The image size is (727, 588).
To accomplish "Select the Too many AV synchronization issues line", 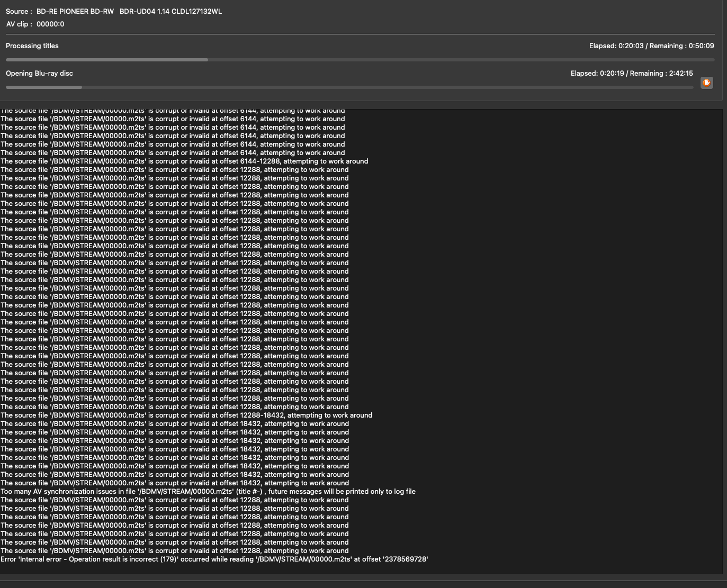I will (x=208, y=492).
